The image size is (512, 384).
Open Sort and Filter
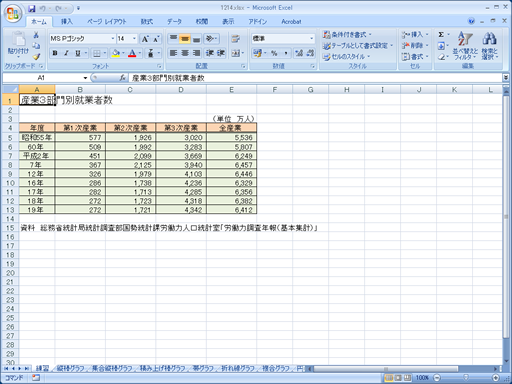click(465, 46)
